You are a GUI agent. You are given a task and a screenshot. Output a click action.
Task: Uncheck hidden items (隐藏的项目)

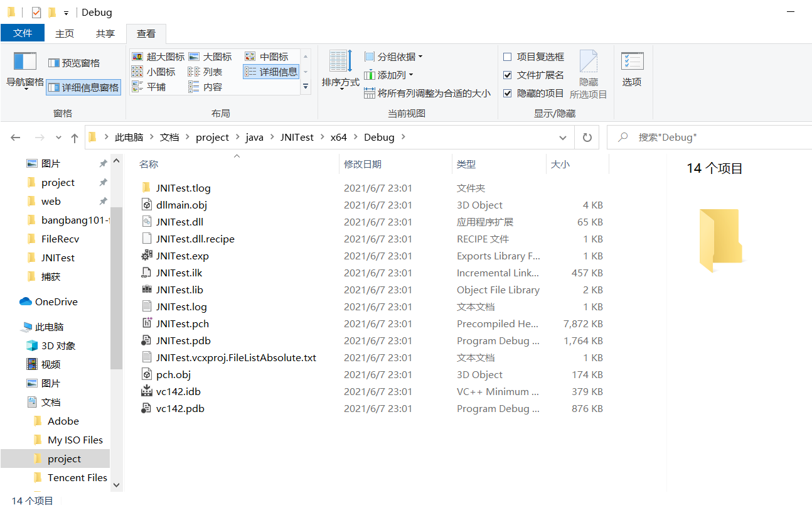[x=534, y=93]
